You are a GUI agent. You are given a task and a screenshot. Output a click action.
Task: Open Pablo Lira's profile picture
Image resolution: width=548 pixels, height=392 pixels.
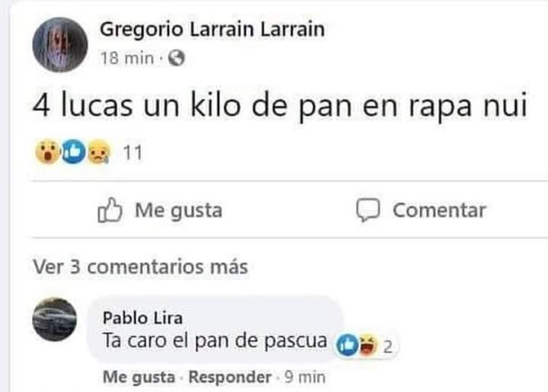click(55, 319)
